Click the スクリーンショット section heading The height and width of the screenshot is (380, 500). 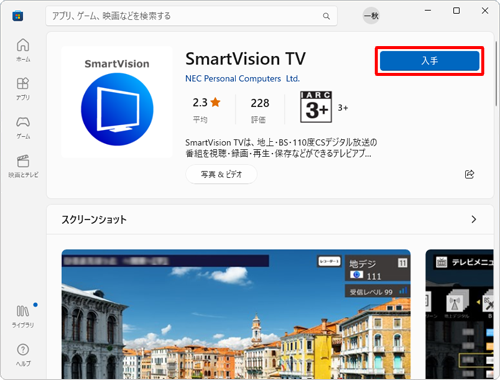tap(94, 220)
